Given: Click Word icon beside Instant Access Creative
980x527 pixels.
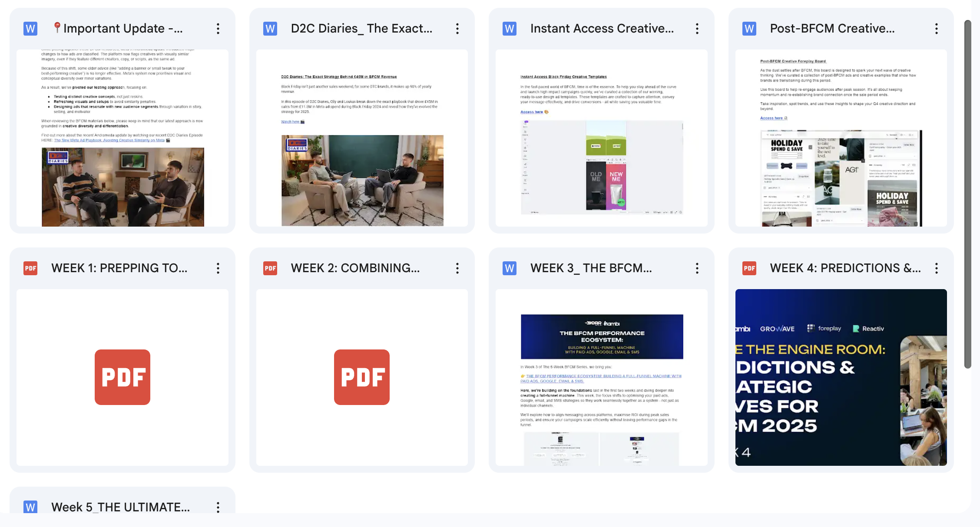Looking at the screenshot, I should [x=510, y=29].
